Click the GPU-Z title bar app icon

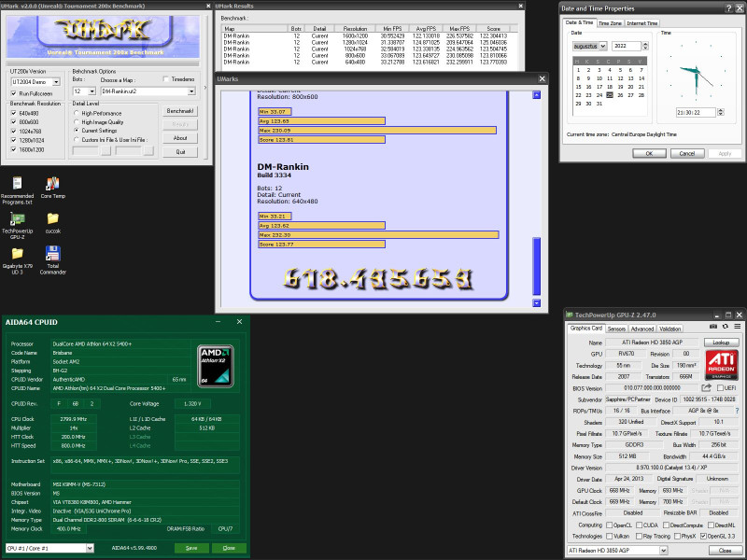pos(569,315)
